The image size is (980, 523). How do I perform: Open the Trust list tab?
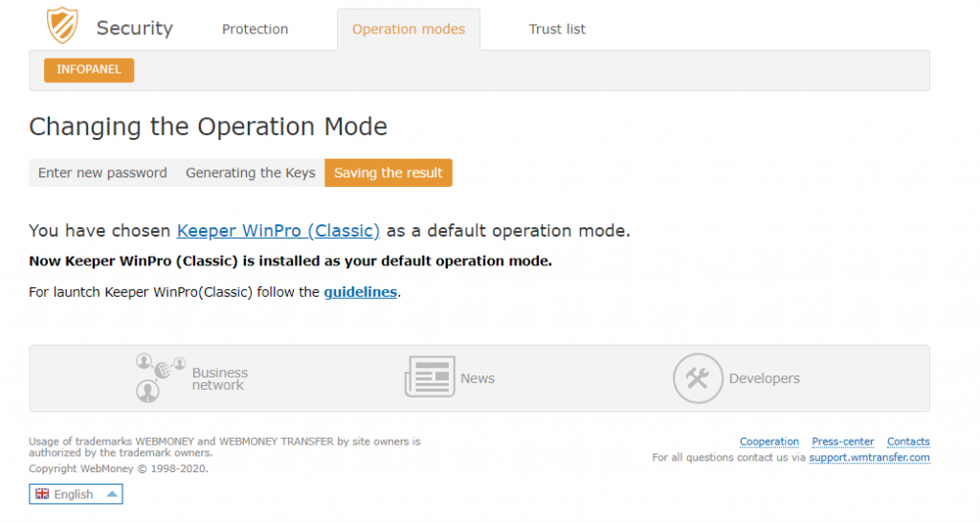click(x=557, y=29)
